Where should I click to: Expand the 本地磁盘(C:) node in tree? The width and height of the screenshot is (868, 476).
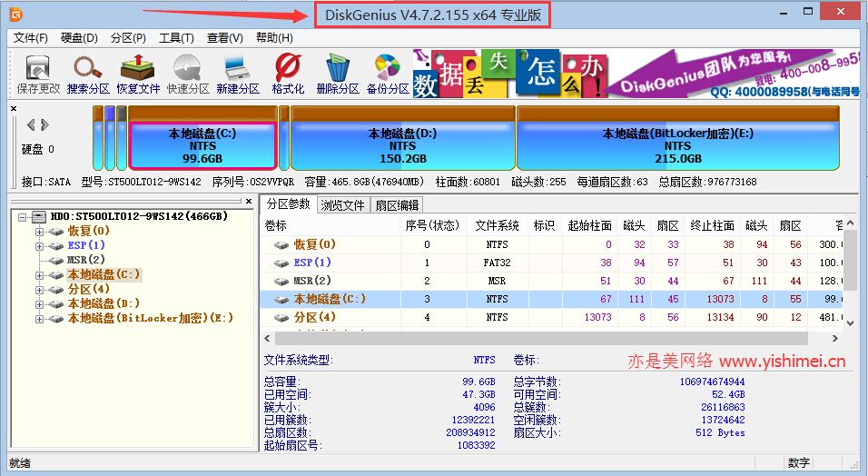[39, 274]
